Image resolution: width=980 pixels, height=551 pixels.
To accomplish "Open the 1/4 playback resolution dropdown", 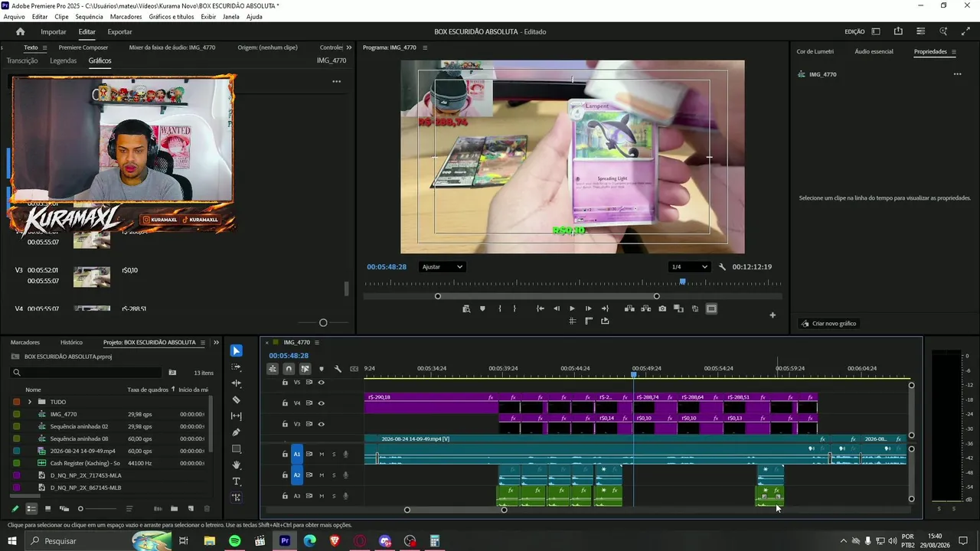I will pyautogui.click(x=689, y=267).
